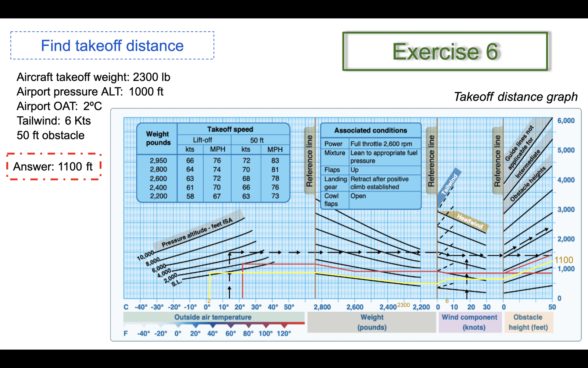Click the 'Find takeoff distance' title box
Image resolution: width=588 pixels, height=368 pixels.
coord(112,46)
